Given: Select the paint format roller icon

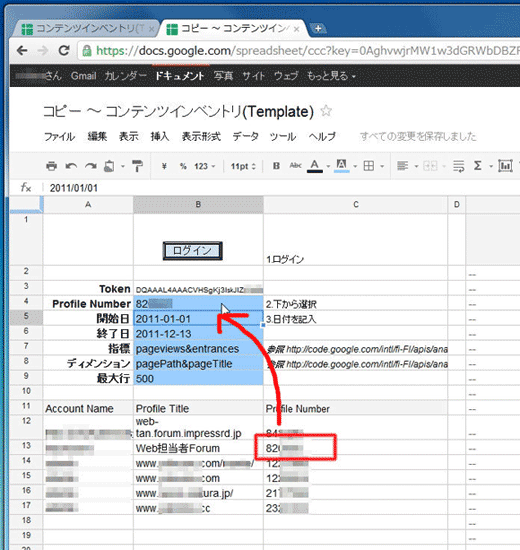Looking at the screenshot, I should tap(137, 166).
